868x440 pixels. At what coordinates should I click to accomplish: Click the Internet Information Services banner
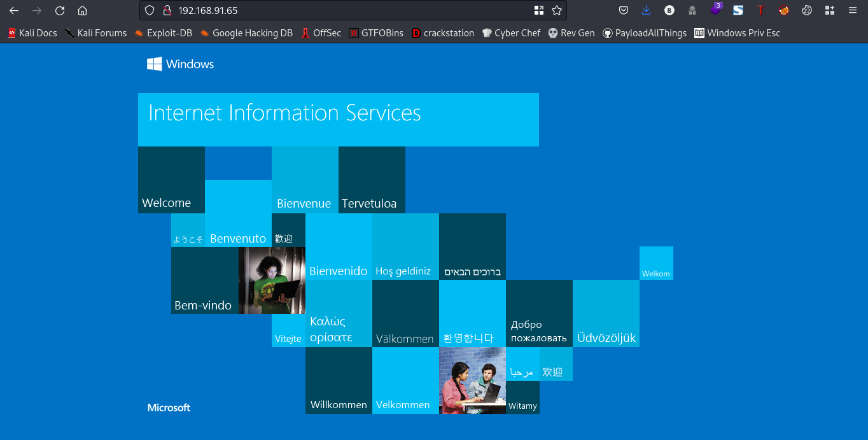coord(339,120)
